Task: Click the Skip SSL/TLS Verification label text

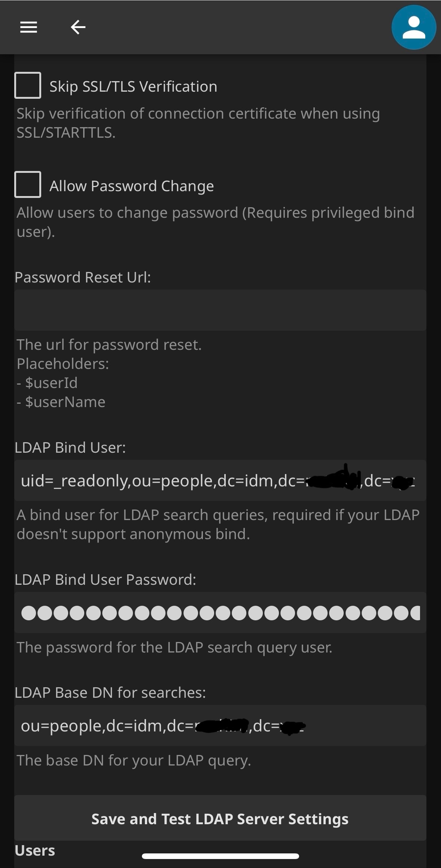Action: 133,87
